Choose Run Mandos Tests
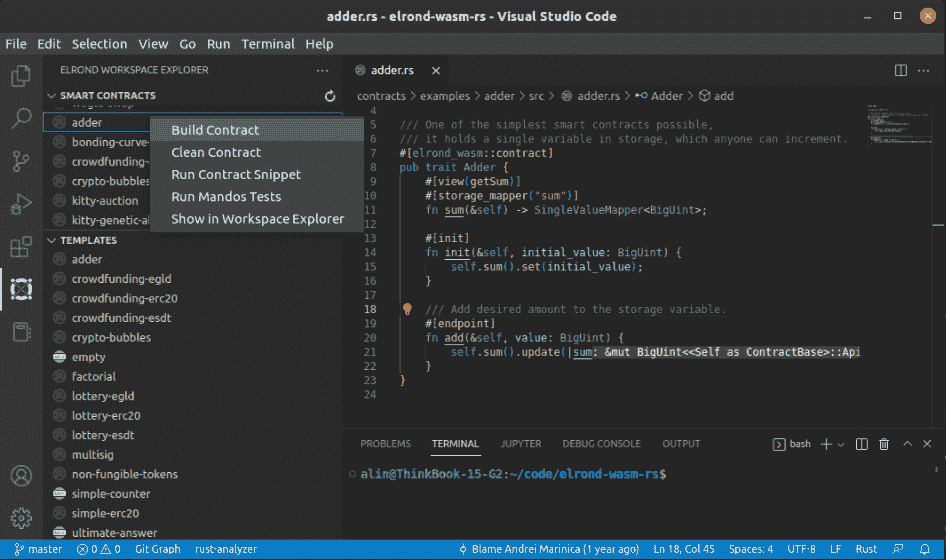Screen dimensions: 946x560 click(257, 197)
